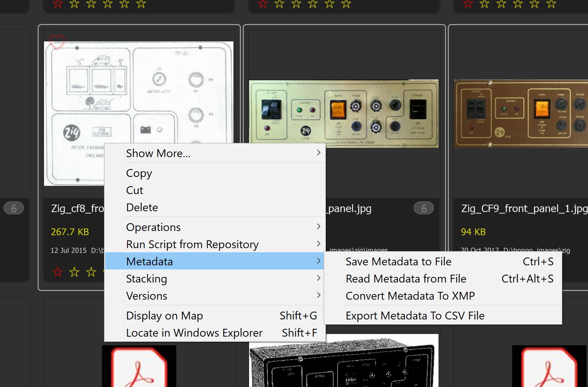Click the Zig_CF9_front_panel_1.jpg filename label
Screen dimensions: 588x387
click(524, 208)
